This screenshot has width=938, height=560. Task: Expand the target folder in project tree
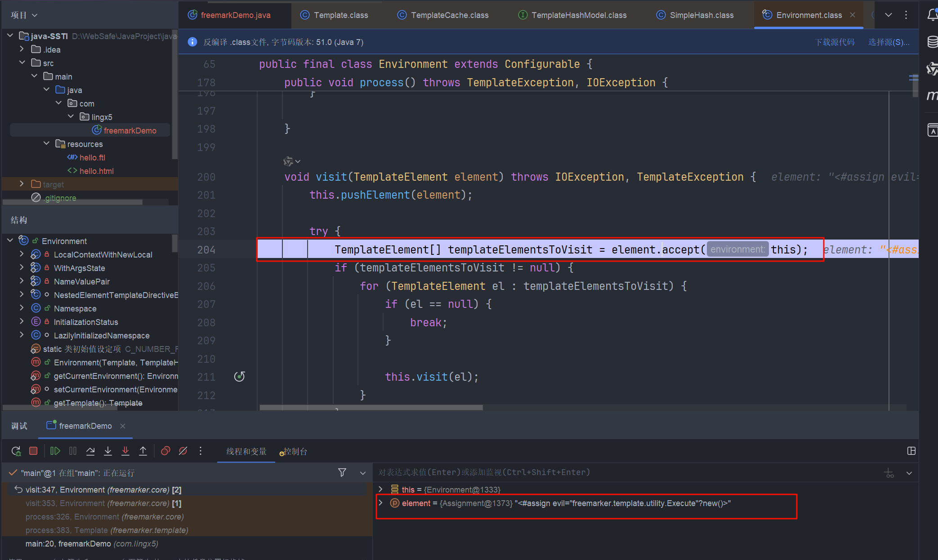tap(22, 184)
